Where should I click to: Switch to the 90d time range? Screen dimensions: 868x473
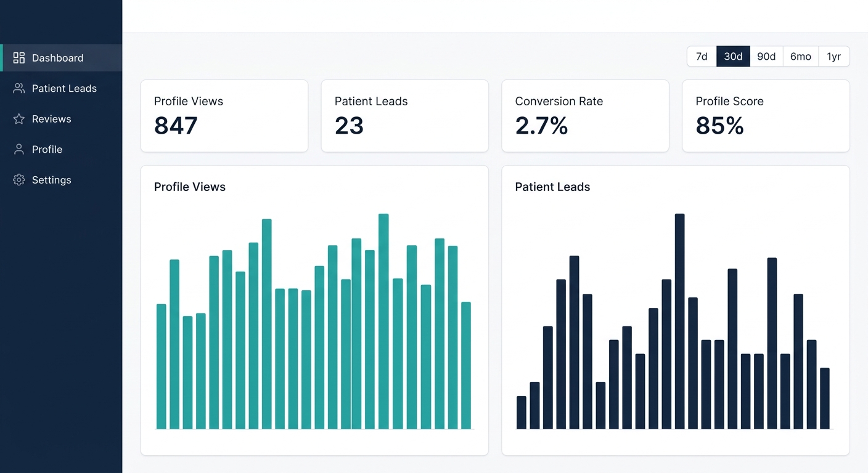(x=766, y=57)
